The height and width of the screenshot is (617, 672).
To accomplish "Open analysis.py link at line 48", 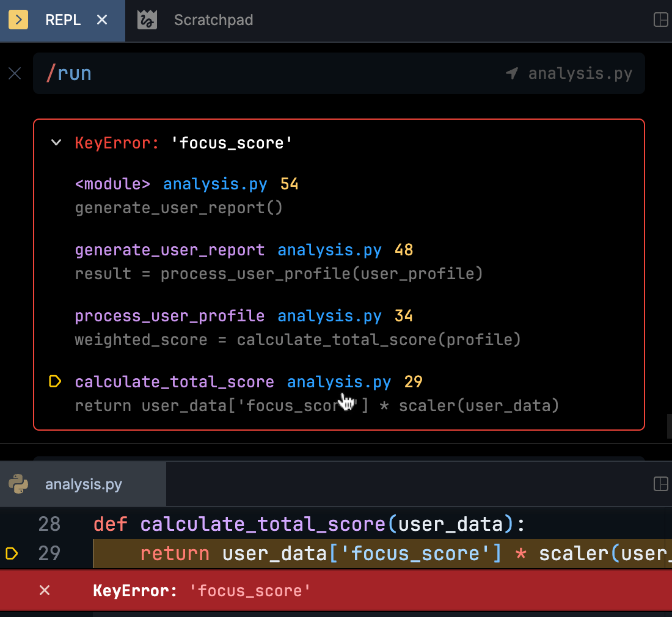I will click(x=329, y=250).
